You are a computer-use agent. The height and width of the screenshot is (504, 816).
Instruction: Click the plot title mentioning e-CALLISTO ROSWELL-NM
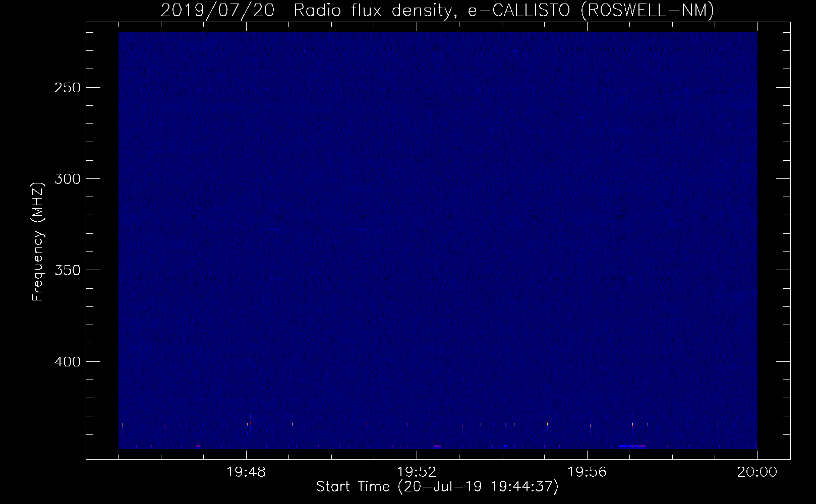click(x=437, y=10)
